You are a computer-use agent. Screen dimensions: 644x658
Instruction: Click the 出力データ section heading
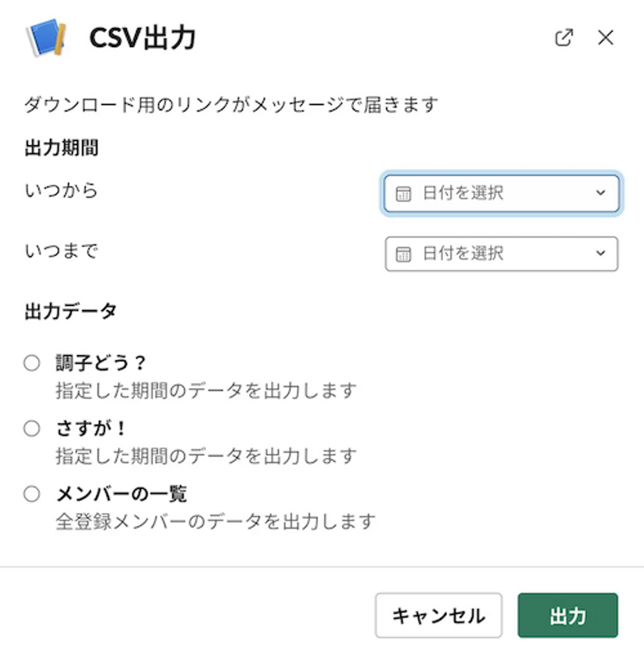pyautogui.click(x=71, y=312)
